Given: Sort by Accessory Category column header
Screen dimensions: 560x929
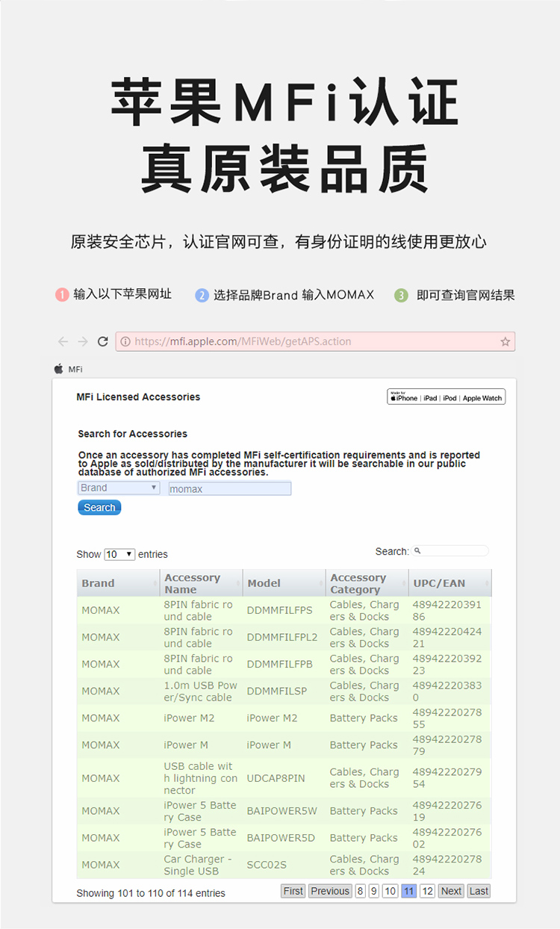Looking at the screenshot, I should [x=367, y=583].
